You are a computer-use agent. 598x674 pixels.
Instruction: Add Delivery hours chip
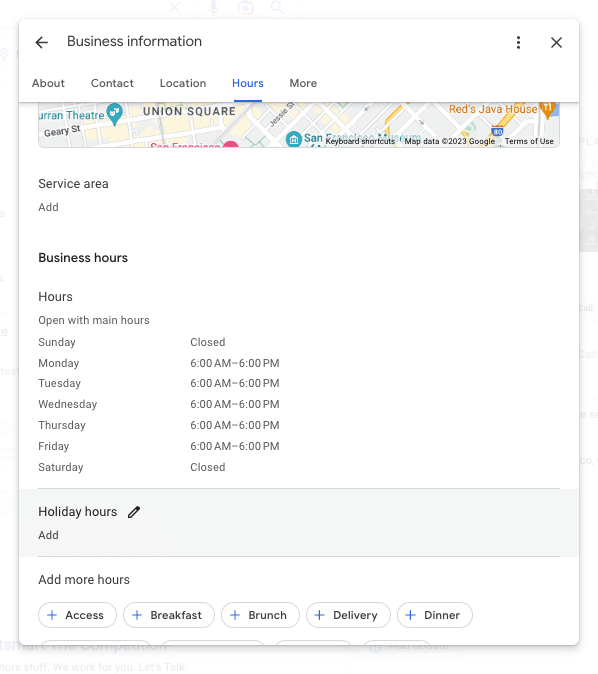pos(348,615)
